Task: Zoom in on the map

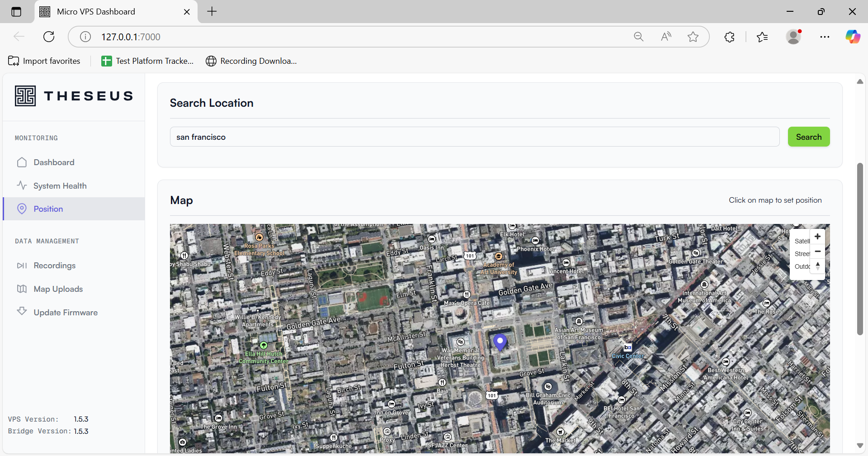Action: pos(817,237)
